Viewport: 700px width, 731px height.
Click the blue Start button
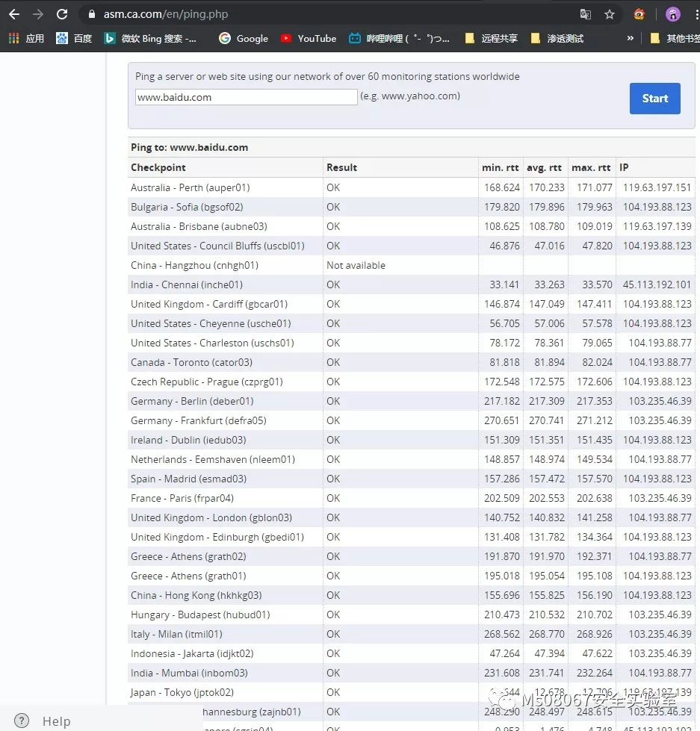click(654, 99)
